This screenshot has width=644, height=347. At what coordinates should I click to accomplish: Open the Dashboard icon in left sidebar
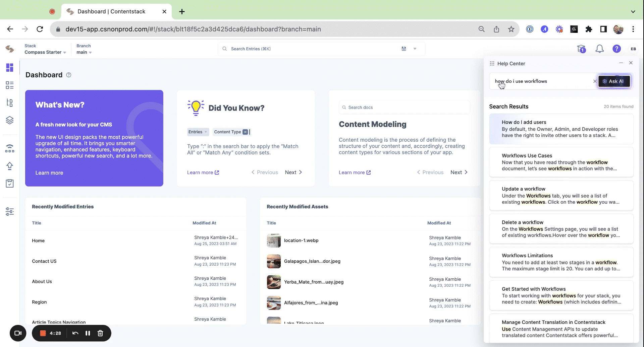10,68
